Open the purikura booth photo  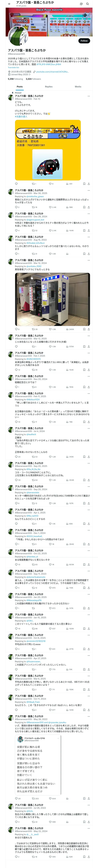click(x=52, y=299)
